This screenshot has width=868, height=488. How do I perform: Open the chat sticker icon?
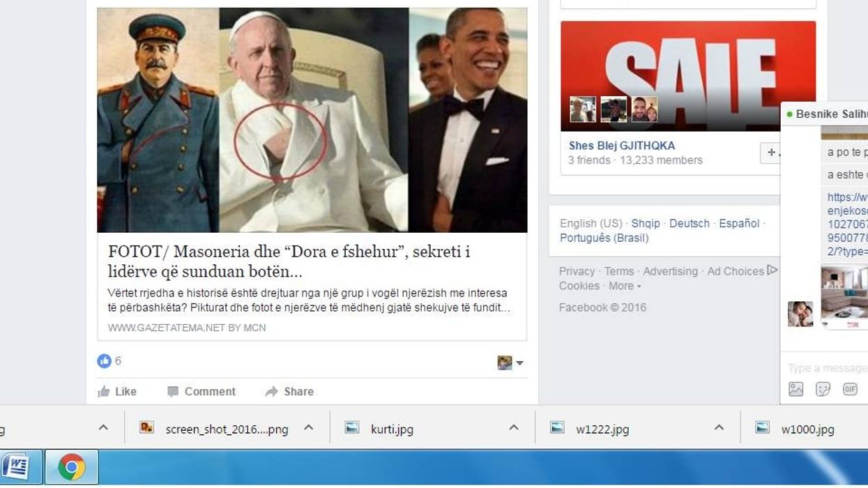(823, 389)
